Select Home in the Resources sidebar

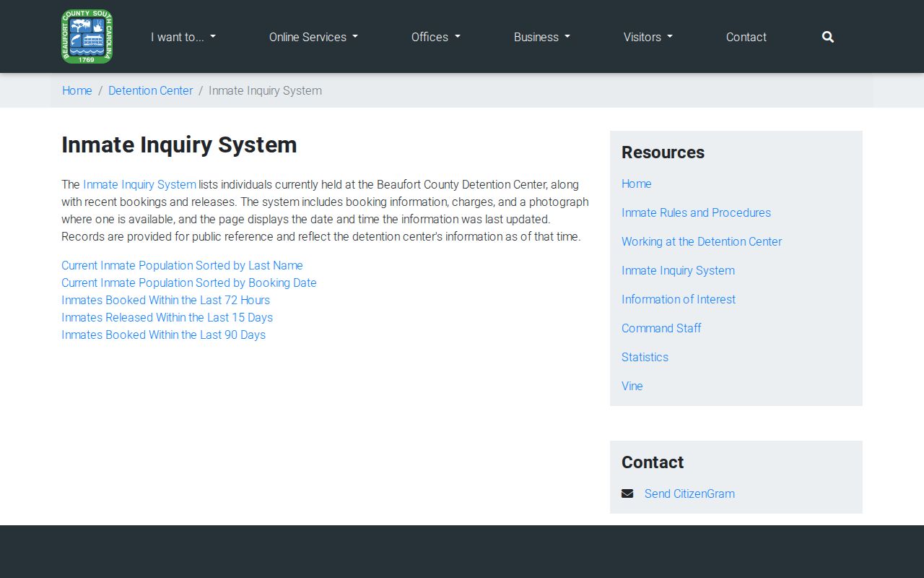637,184
